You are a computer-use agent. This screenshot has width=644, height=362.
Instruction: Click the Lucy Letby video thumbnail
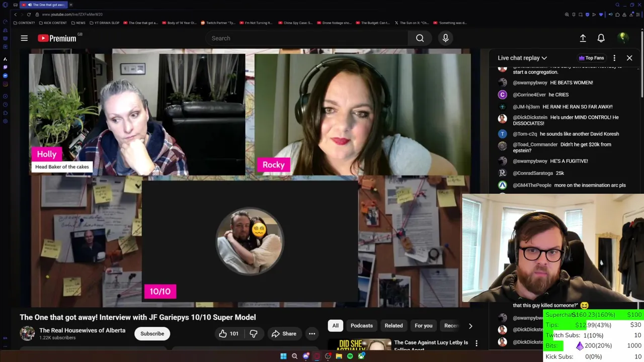360,345
